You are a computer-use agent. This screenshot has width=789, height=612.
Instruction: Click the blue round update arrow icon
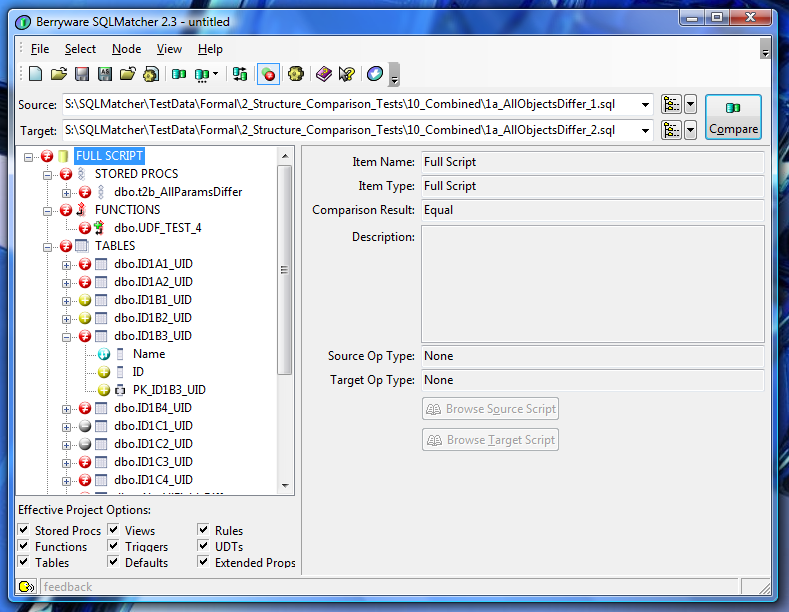coord(375,74)
